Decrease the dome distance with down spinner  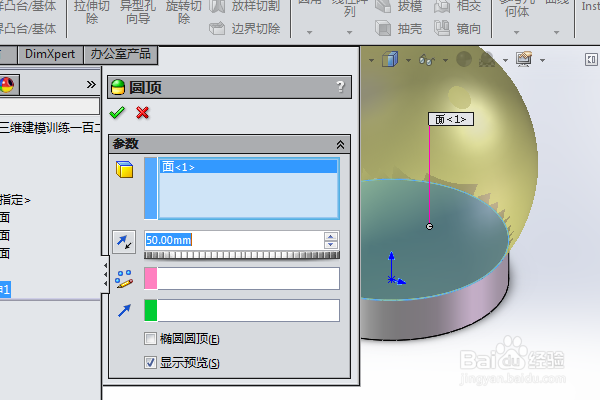[x=331, y=245]
